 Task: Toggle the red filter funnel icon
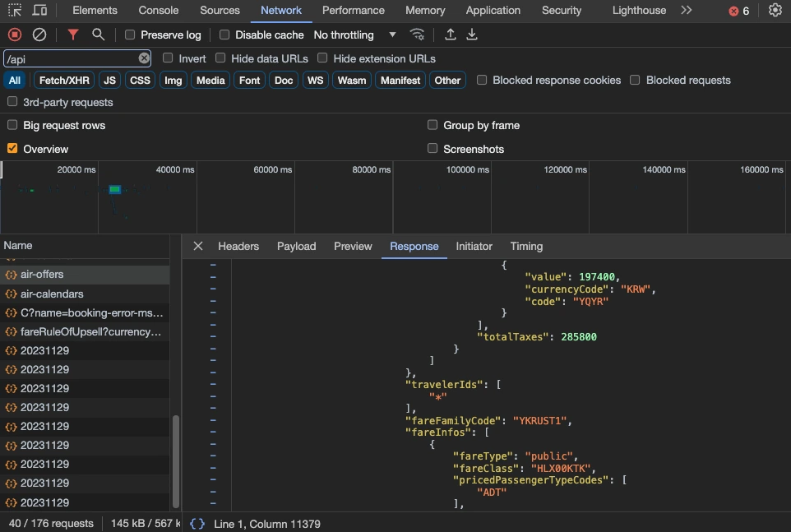pos(73,35)
